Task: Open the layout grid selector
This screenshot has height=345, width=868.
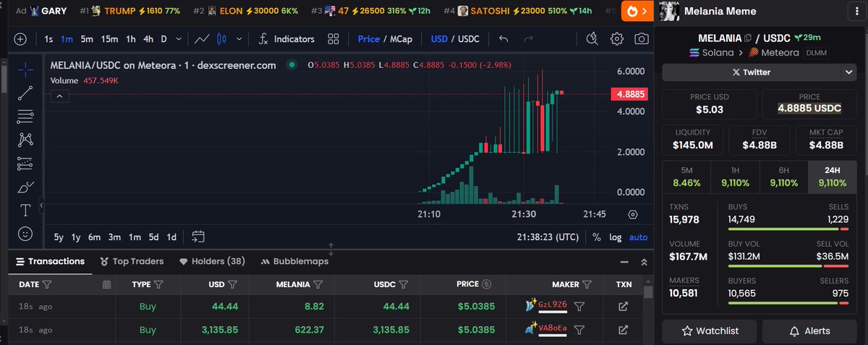Action: point(333,39)
